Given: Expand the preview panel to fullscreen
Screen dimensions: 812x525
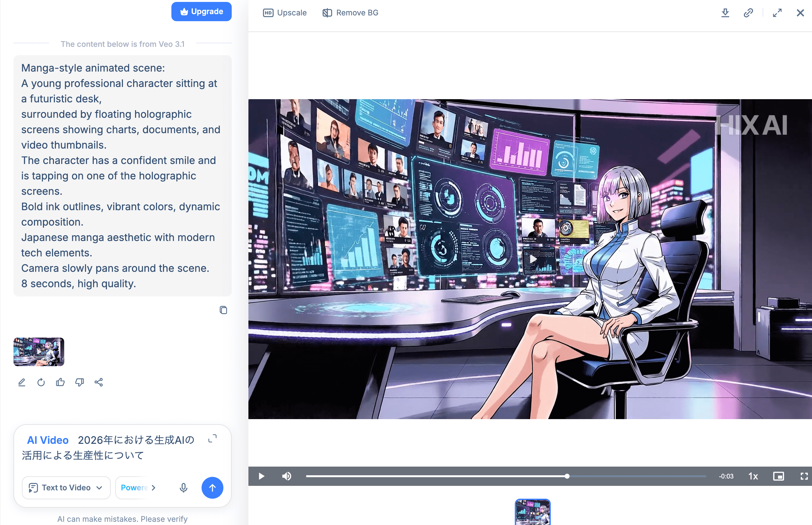Looking at the screenshot, I should 777,13.
